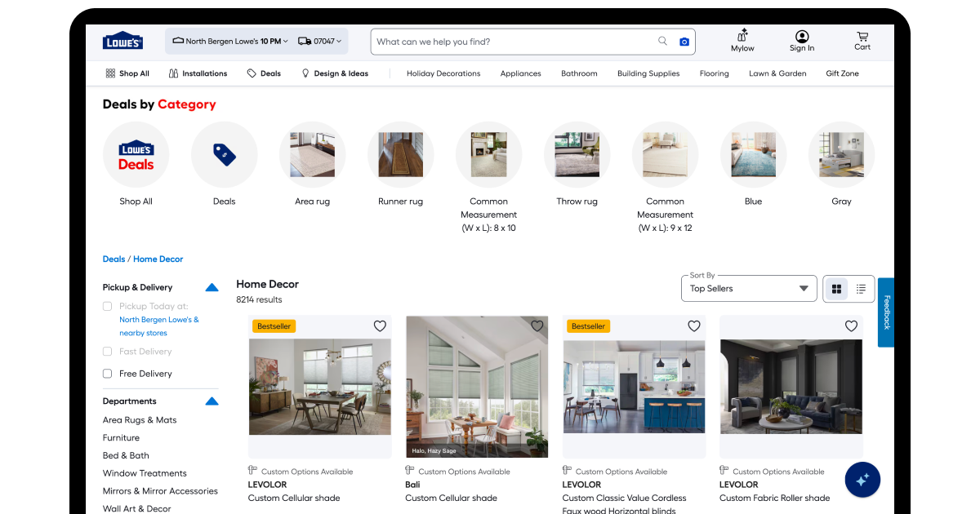Open Building Supplies category

pos(648,73)
